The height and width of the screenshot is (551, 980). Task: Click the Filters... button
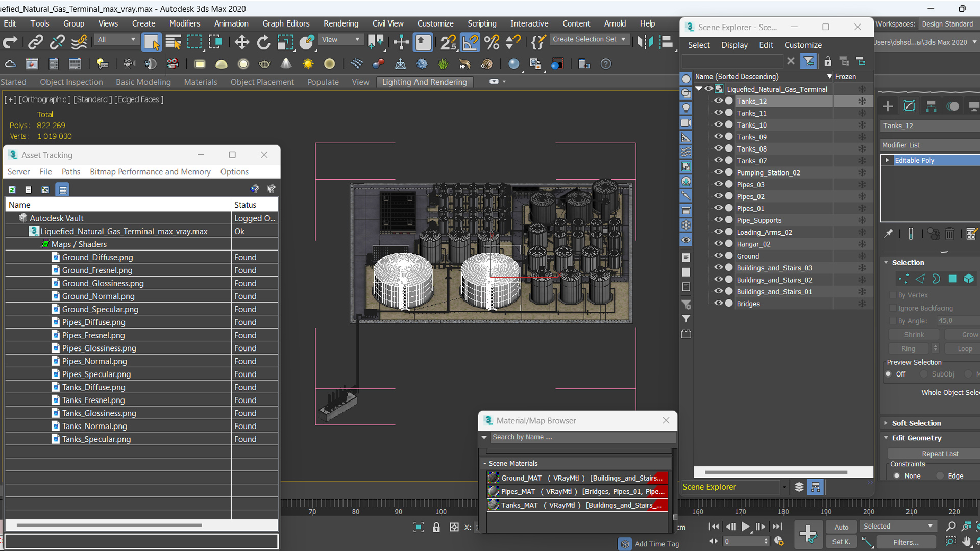click(x=905, y=542)
